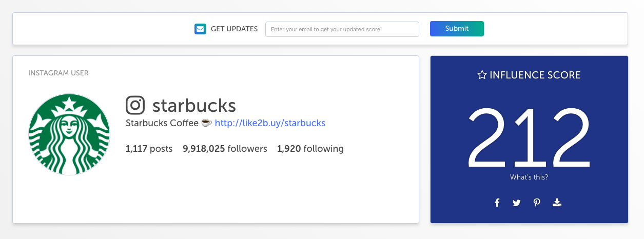Image resolution: width=644 pixels, height=239 pixels.
Task: Open the "What's this?" explanation link
Action: pyautogui.click(x=529, y=177)
